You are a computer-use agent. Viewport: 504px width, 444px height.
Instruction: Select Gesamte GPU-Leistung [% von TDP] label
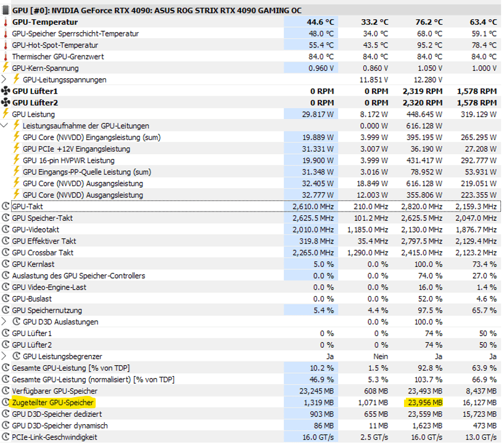[x=71, y=368]
